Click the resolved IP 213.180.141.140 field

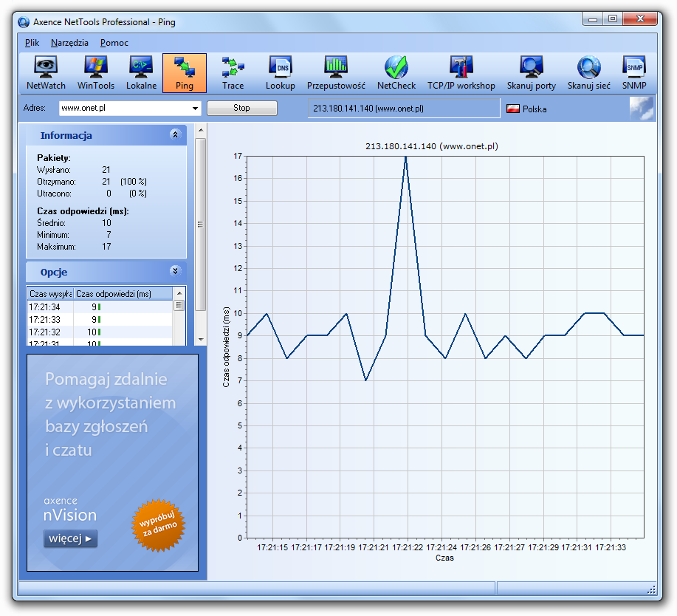pyautogui.click(x=404, y=109)
